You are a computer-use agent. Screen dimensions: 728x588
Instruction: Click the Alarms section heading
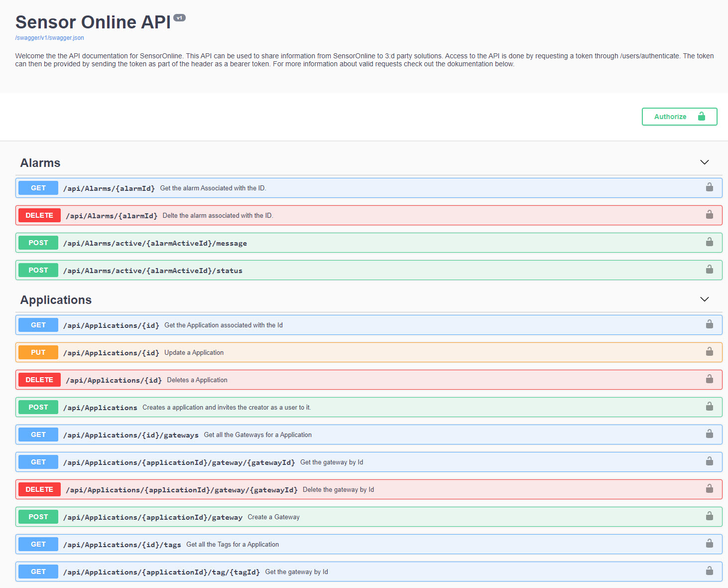tap(40, 163)
